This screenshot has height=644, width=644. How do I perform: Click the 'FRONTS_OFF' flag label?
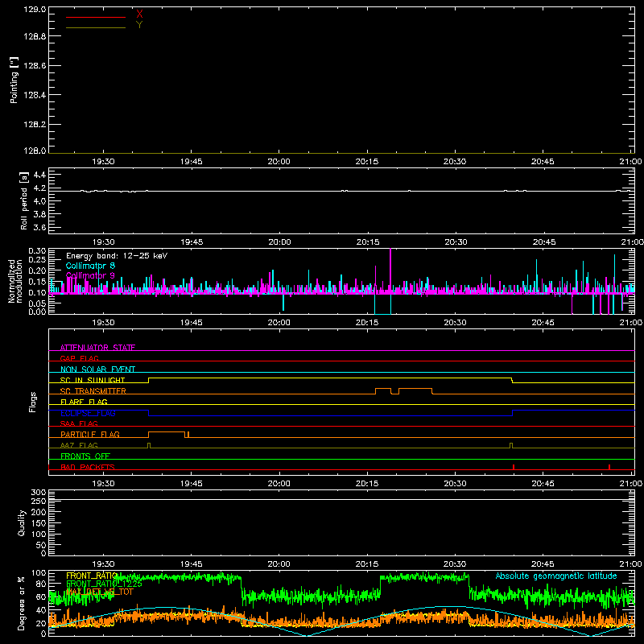click(x=85, y=456)
